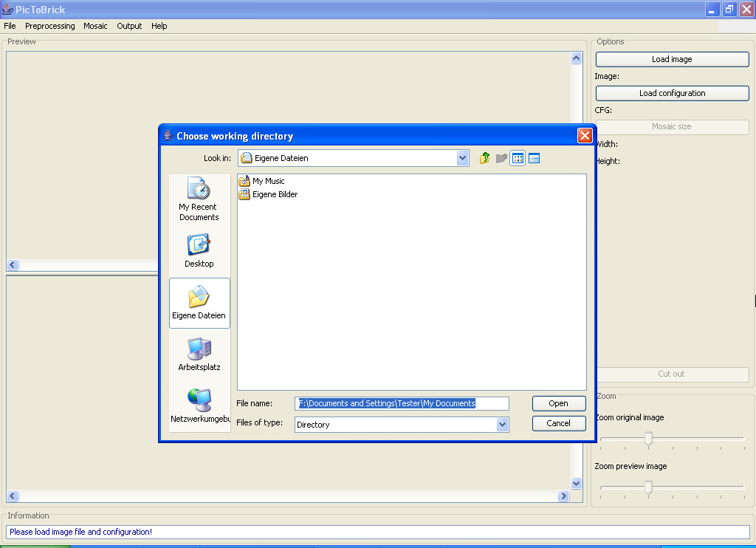This screenshot has height=548, width=756.
Task: Click the Cancel button
Action: (559, 423)
